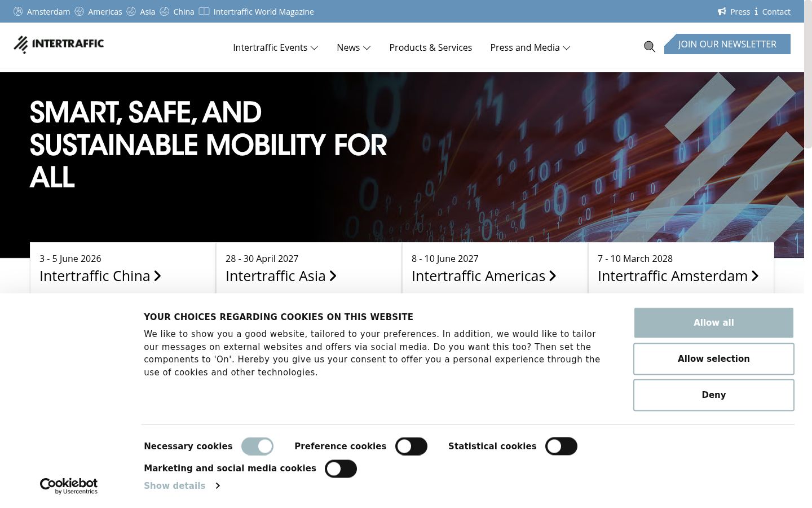The width and height of the screenshot is (812, 508).
Task: Click the Intertraffic World Magazine book icon
Action: 204,11
